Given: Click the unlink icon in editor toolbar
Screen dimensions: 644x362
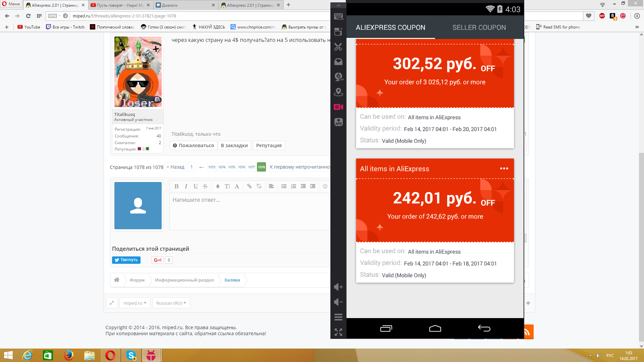Looking at the screenshot, I should pyautogui.click(x=259, y=186).
